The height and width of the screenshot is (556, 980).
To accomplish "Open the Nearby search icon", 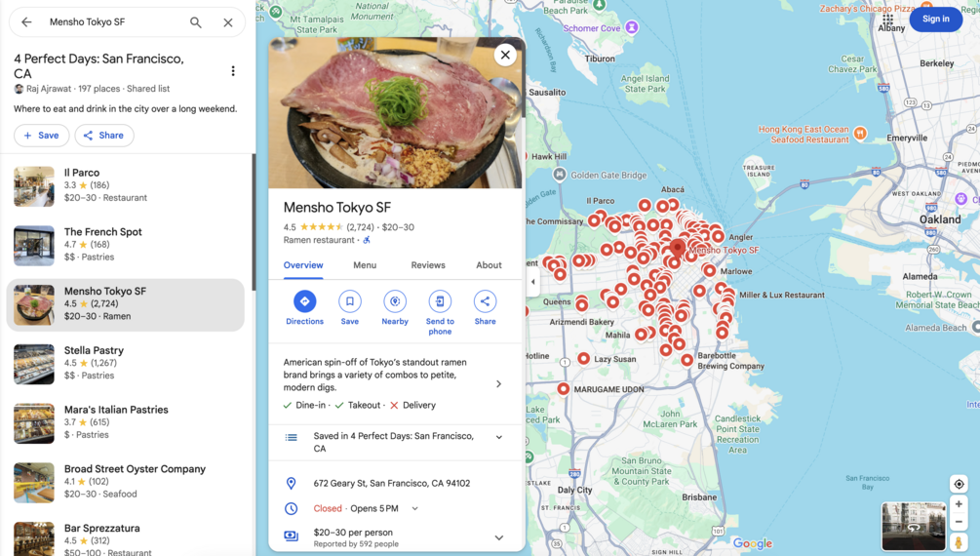I will pos(395,301).
